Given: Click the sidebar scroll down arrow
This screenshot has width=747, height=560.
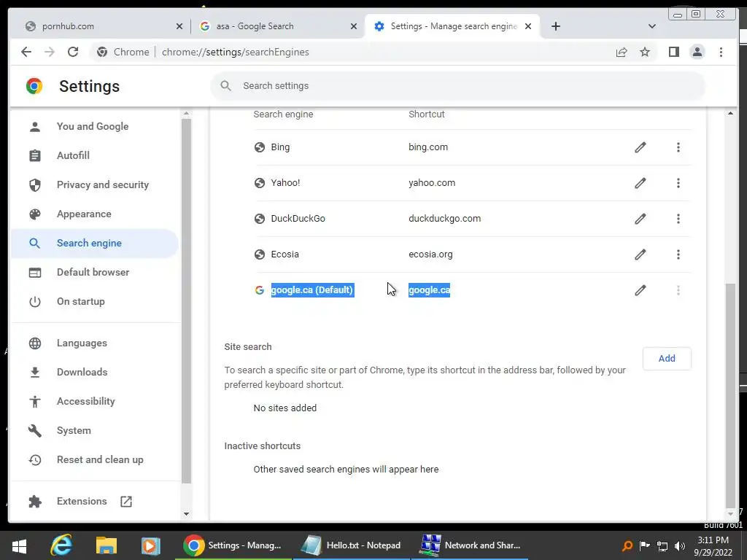Looking at the screenshot, I should point(186,514).
